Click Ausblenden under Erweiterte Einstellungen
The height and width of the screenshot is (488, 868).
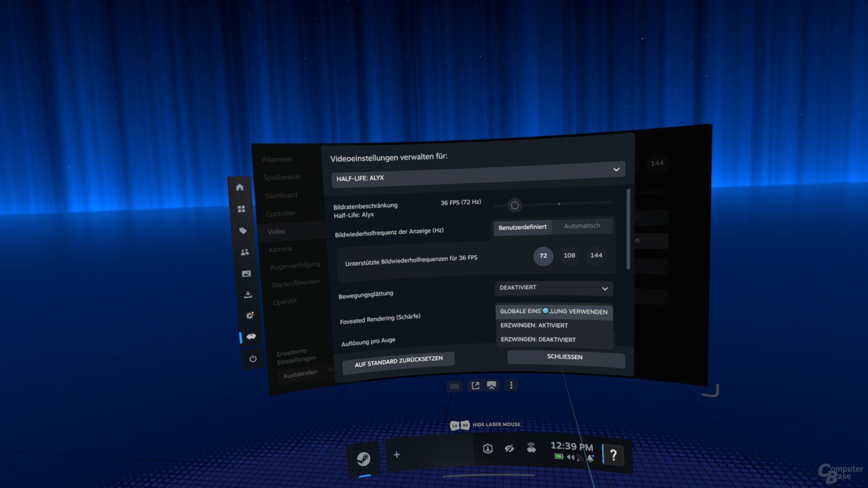[300, 374]
